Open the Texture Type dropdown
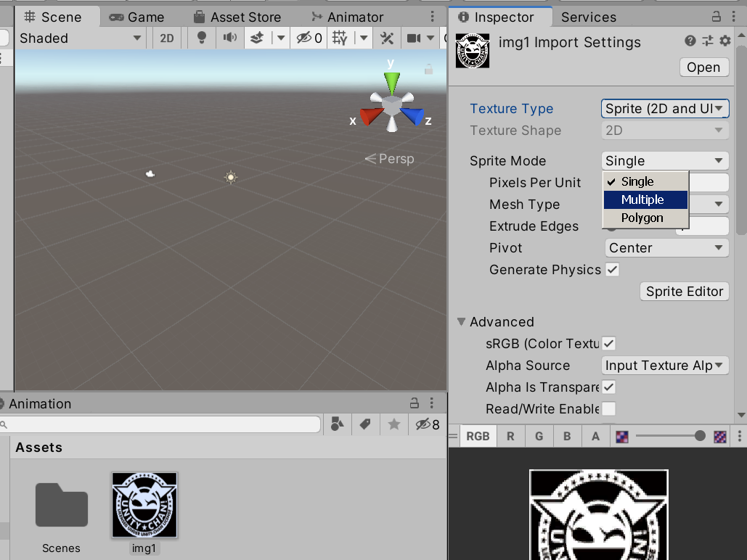 coord(665,109)
